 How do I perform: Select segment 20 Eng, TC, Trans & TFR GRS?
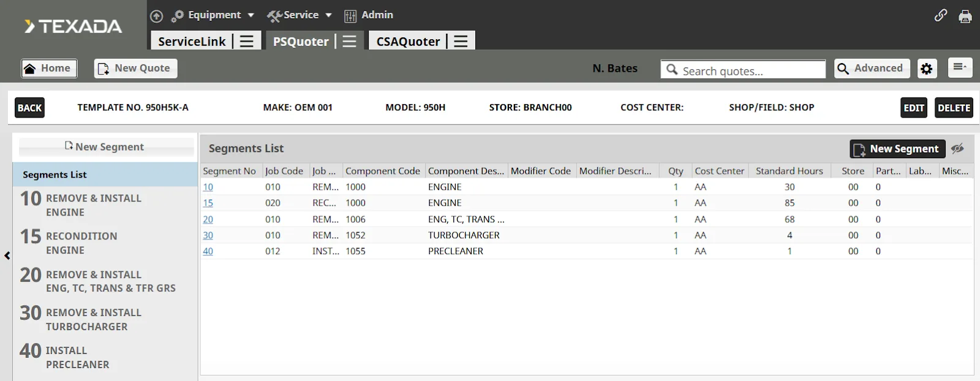point(105,281)
